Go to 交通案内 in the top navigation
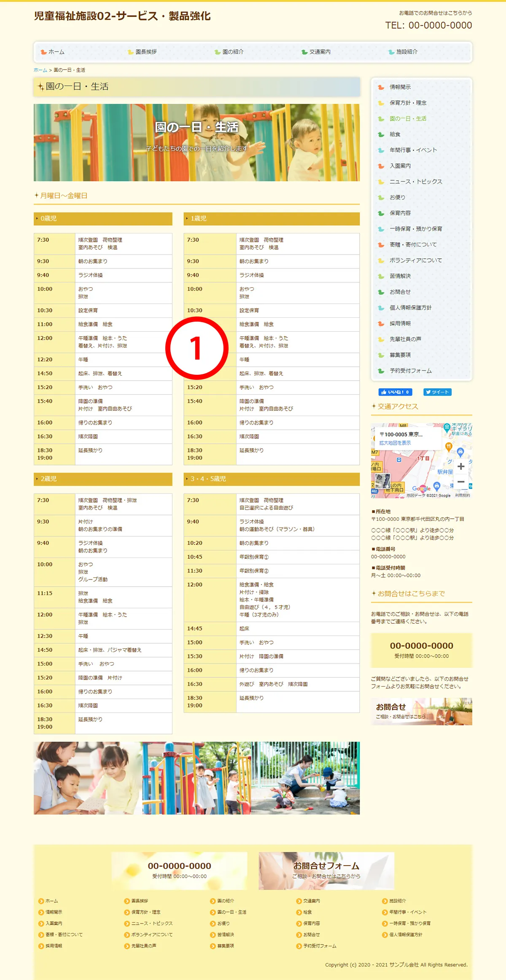 coord(320,52)
